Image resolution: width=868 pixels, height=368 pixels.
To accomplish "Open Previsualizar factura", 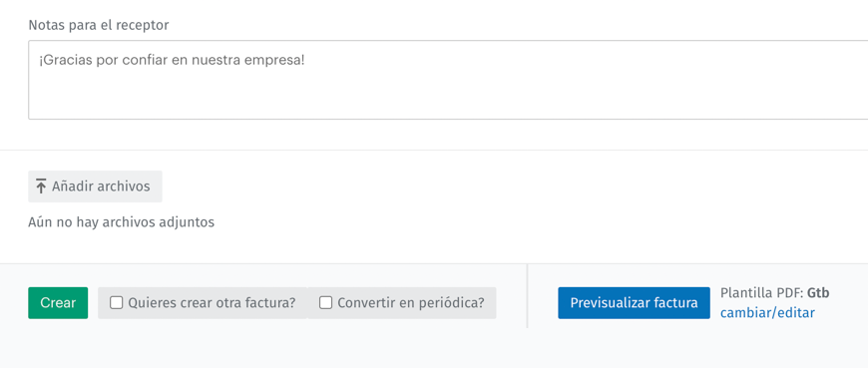I will click(x=634, y=303).
